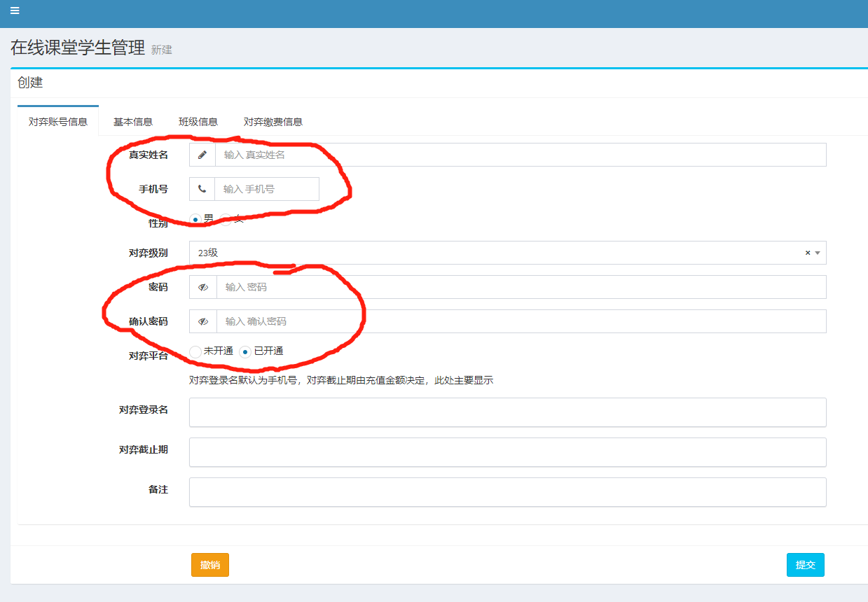
Task: Switch to 基本信息 tab
Action: pos(133,122)
